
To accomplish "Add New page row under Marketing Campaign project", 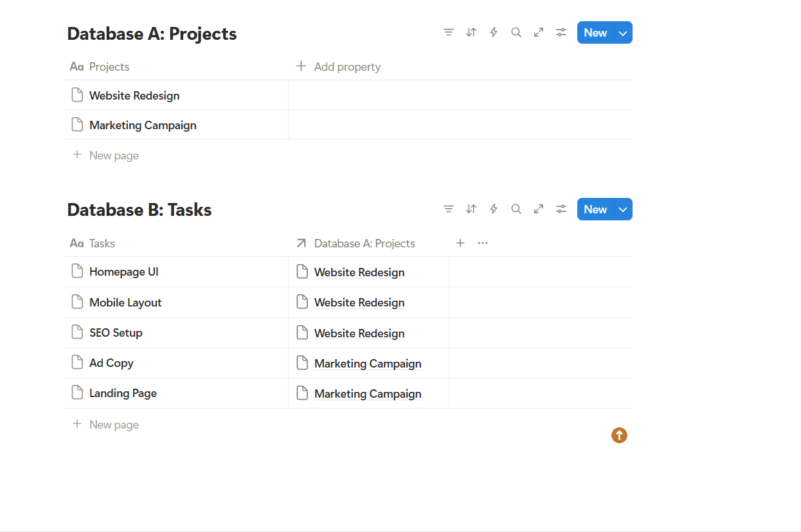I will 105,155.
